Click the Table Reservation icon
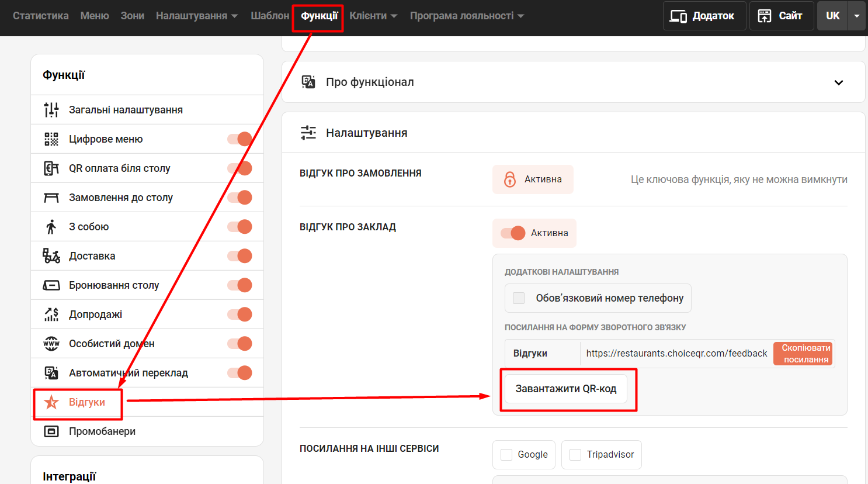 pos(51,285)
